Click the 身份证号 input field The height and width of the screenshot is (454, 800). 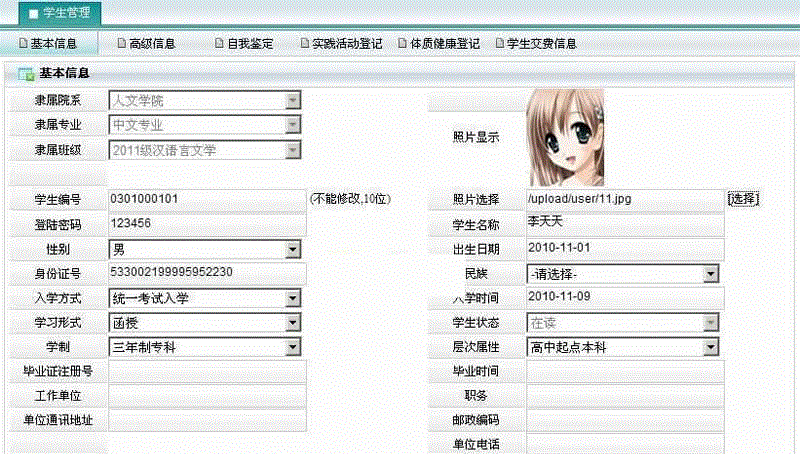205,273
